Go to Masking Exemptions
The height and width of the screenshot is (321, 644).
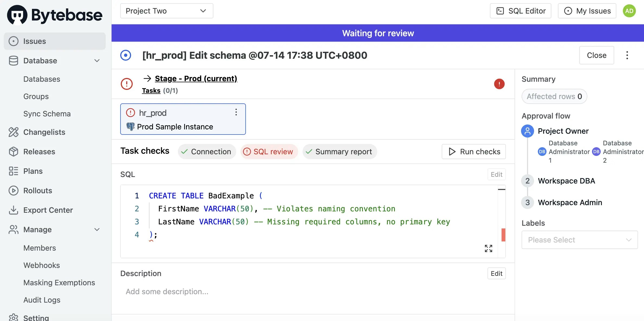tap(59, 283)
